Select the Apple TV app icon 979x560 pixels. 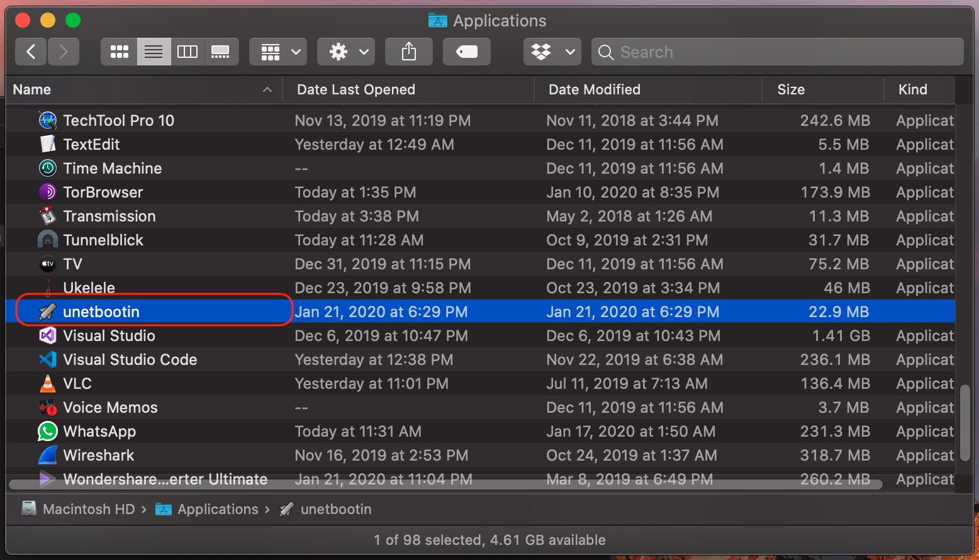click(48, 264)
